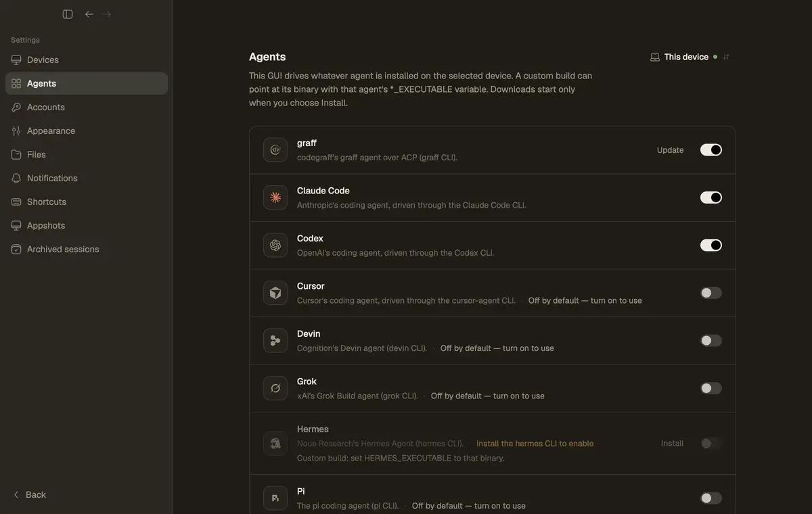Click Update for the graff agent
The height and width of the screenshot is (514, 812).
[670, 150]
